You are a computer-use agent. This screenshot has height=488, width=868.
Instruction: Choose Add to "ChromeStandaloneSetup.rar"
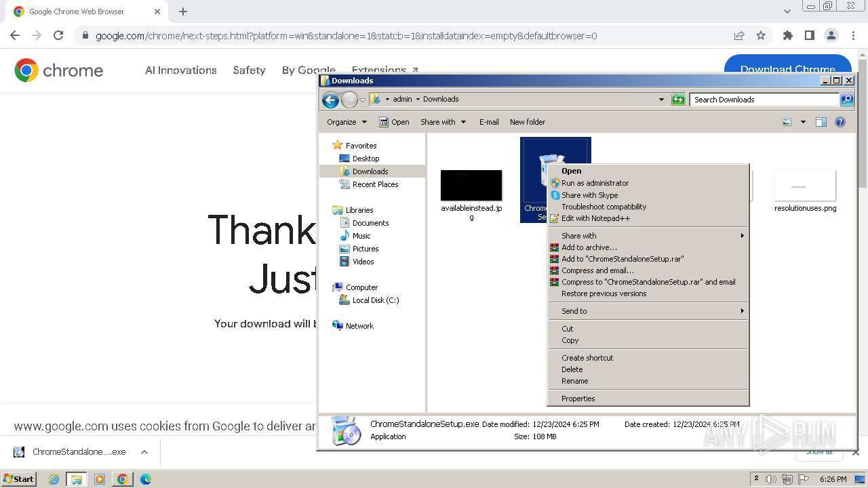[648, 259]
